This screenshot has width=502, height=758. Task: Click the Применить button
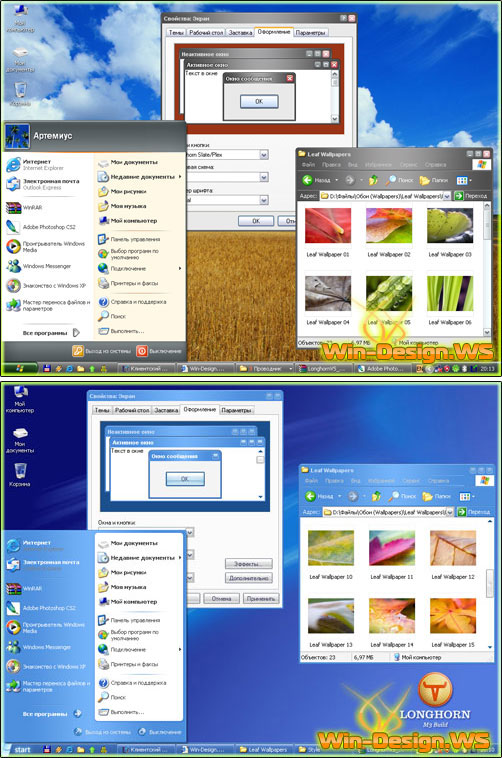coord(261,598)
